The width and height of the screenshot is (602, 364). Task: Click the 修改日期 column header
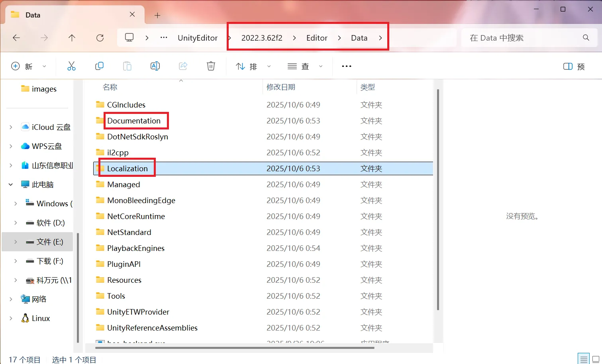[x=281, y=87]
